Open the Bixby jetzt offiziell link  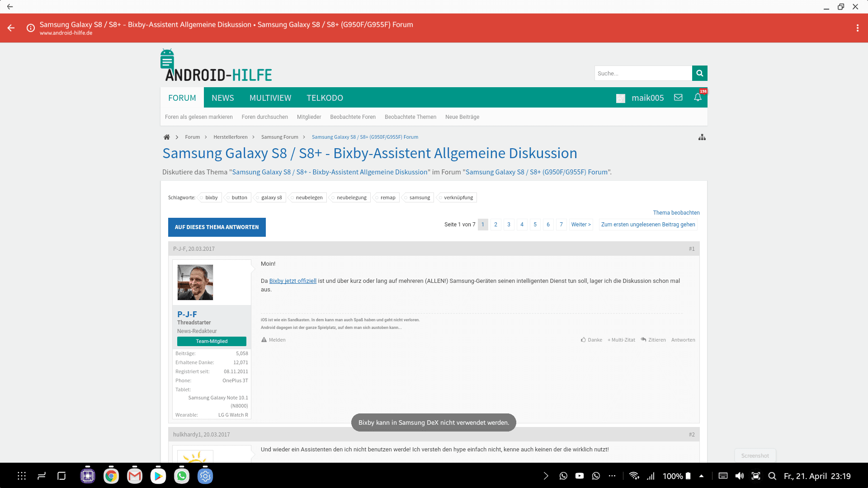[x=293, y=281]
